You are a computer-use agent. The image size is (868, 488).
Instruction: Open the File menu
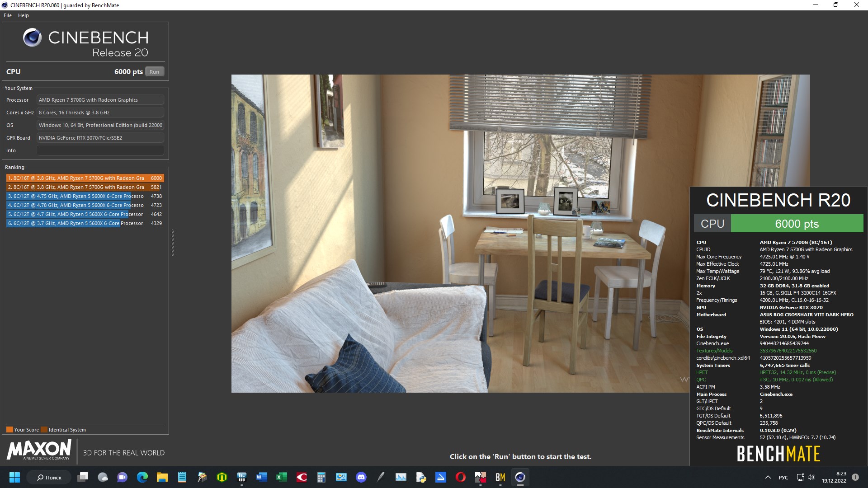[x=8, y=15]
